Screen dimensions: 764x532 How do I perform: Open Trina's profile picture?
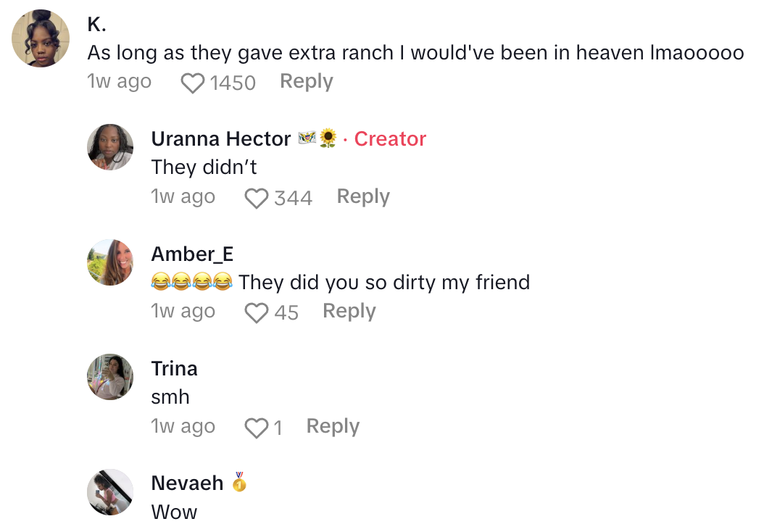tap(110, 377)
